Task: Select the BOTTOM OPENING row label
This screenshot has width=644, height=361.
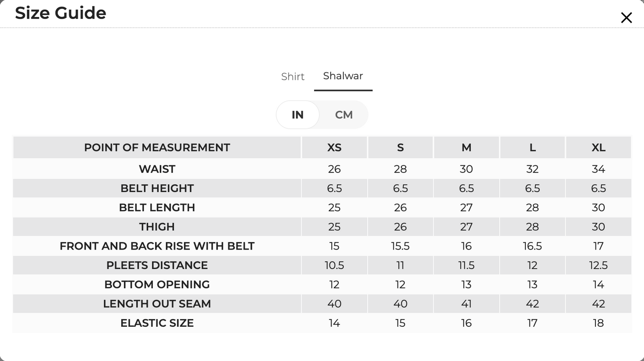Action: [x=157, y=284]
